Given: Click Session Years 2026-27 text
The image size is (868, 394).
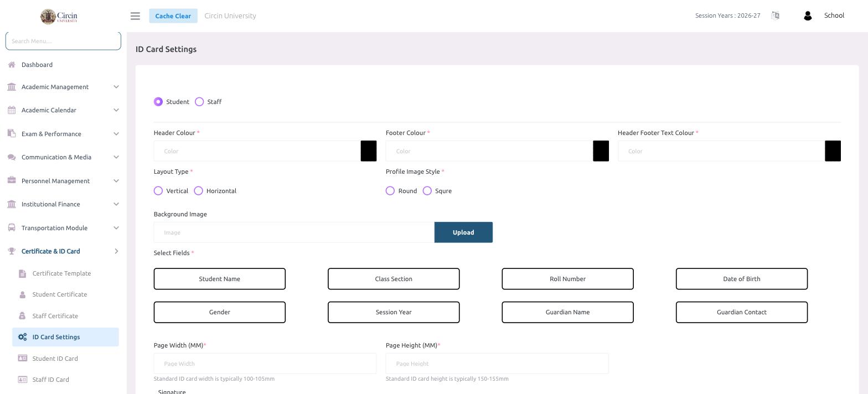Looking at the screenshot, I should click(727, 15).
